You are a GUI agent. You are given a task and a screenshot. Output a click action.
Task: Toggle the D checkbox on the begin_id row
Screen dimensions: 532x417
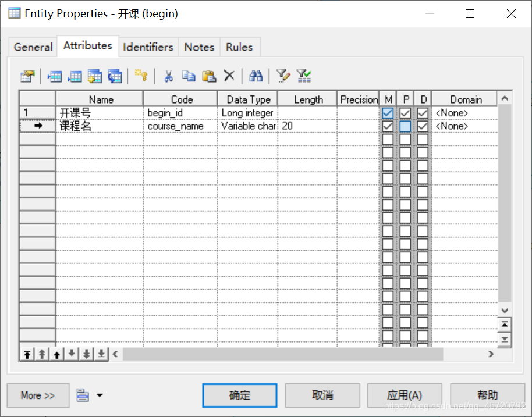click(x=423, y=113)
